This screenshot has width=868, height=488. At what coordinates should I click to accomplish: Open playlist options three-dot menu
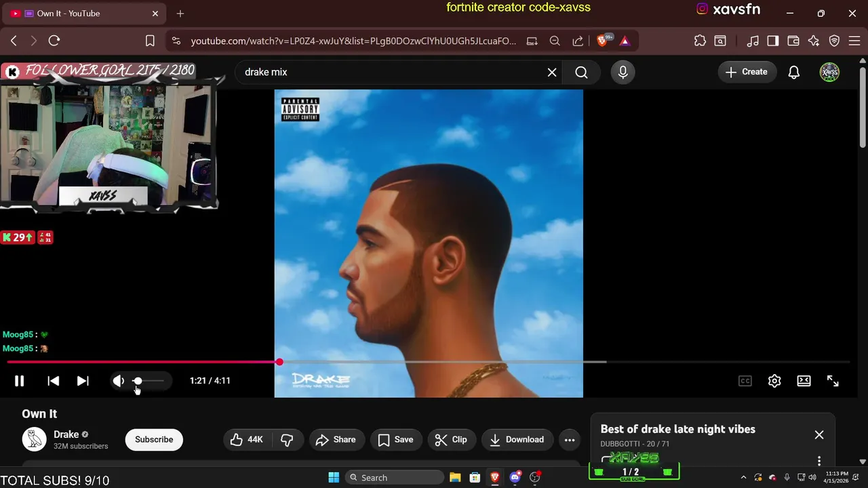[x=819, y=461]
